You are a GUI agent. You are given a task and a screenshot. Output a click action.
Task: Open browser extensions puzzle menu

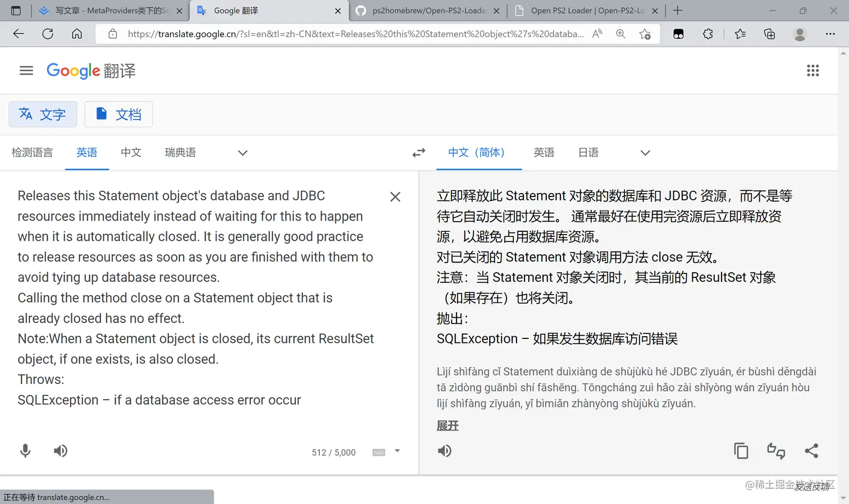(708, 34)
